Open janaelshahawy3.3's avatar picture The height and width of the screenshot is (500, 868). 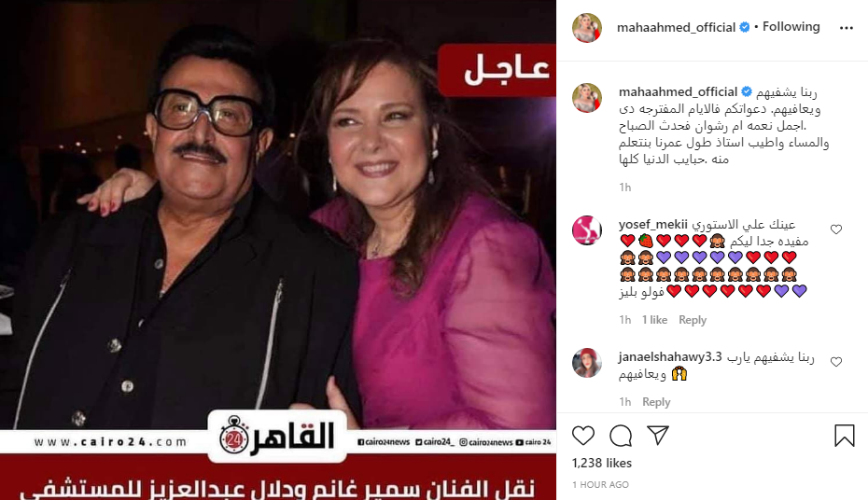coord(587,363)
